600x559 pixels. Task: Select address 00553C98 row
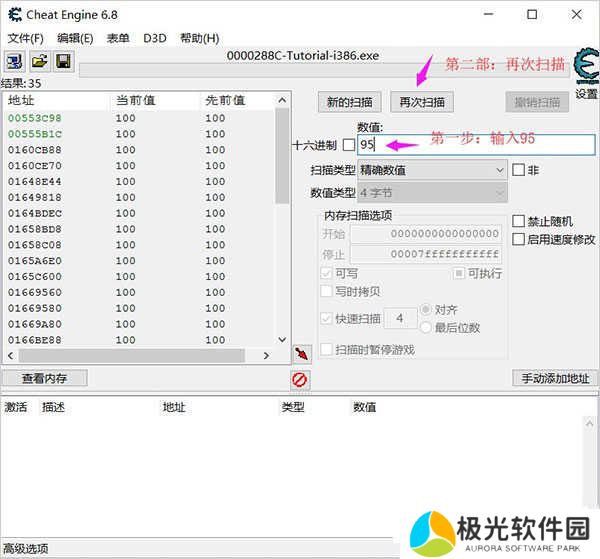pyautogui.click(x=139, y=118)
